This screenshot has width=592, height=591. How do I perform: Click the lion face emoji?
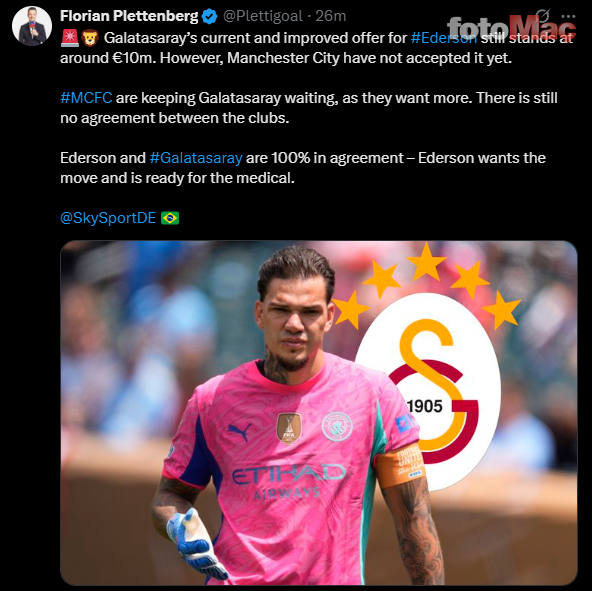tap(90, 38)
